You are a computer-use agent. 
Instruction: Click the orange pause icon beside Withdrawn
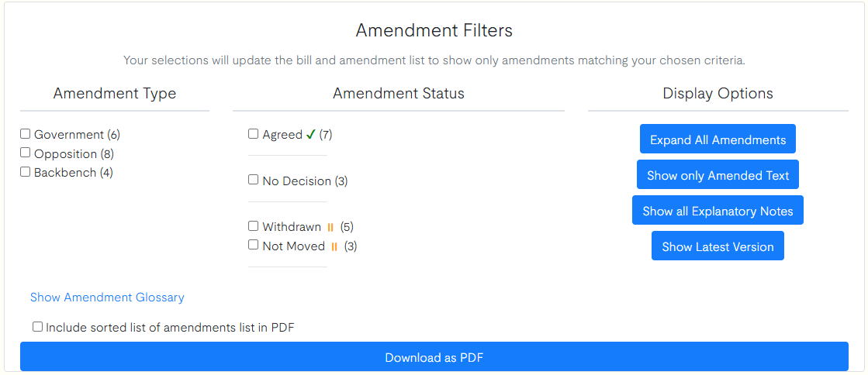[x=330, y=227]
